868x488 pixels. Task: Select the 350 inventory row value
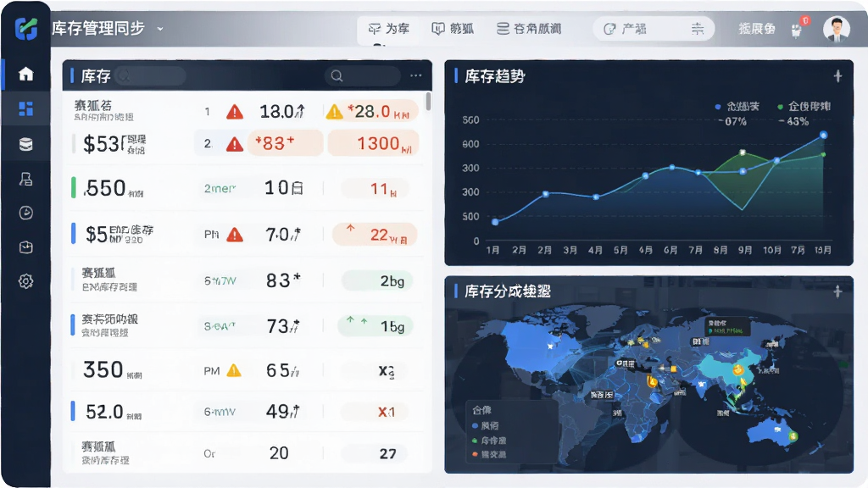pyautogui.click(x=103, y=369)
